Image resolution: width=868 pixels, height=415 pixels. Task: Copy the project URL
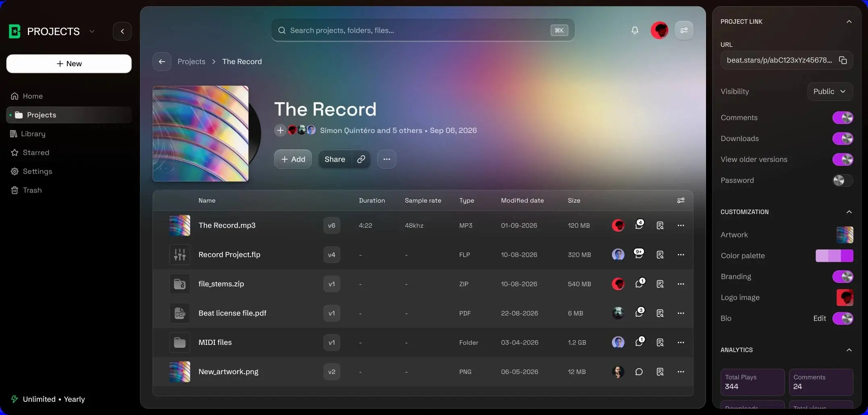point(843,60)
